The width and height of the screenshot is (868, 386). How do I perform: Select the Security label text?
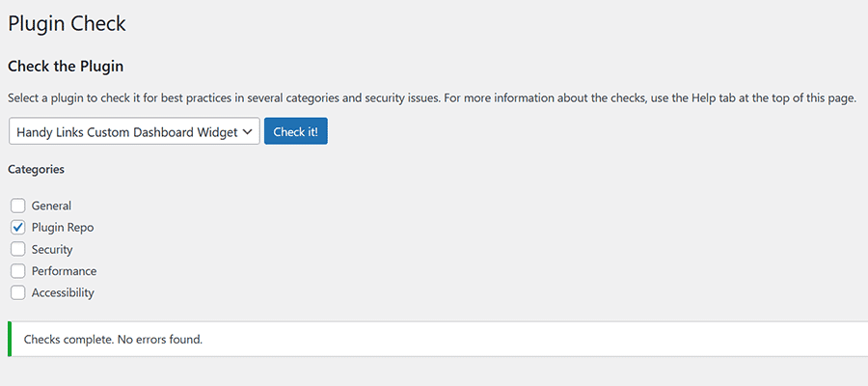click(x=52, y=249)
